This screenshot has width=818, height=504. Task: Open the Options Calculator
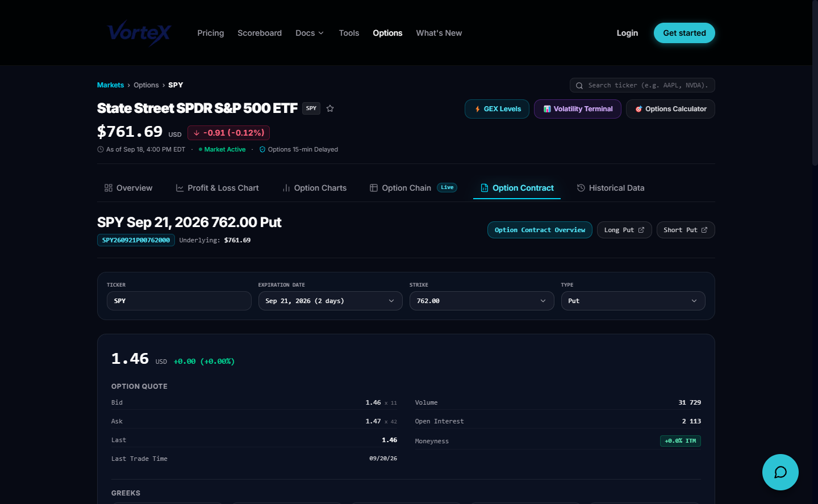tap(670, 109)
